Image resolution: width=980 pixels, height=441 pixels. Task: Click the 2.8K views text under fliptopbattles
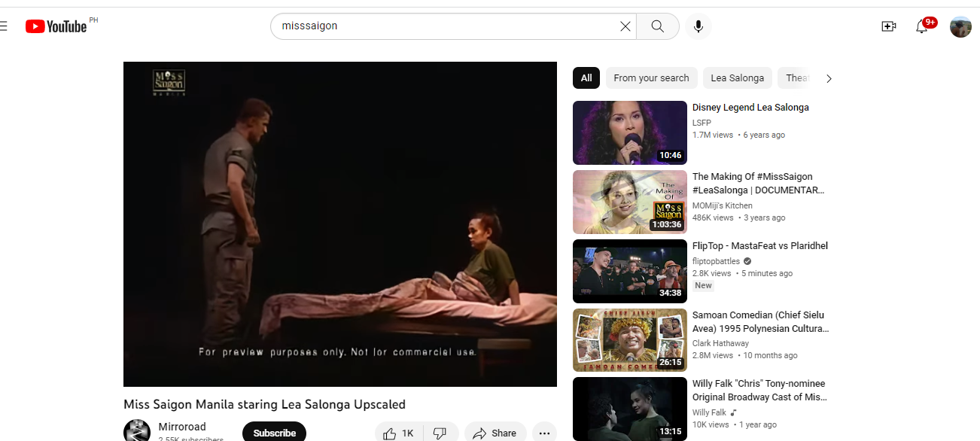pos(711,274)
